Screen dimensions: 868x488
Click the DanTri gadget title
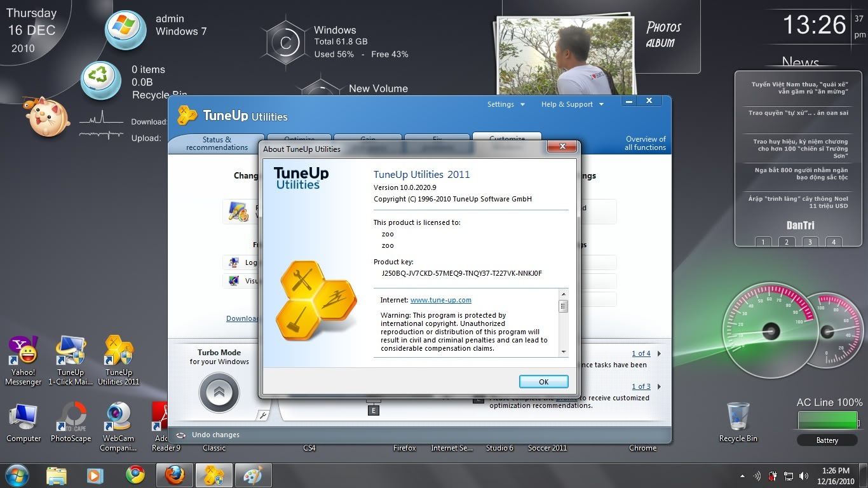800,226
